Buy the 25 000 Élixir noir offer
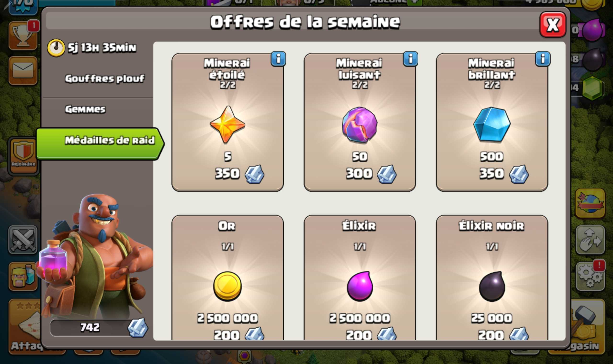Screen dimensions: 613x364 (x=492, y=278)
